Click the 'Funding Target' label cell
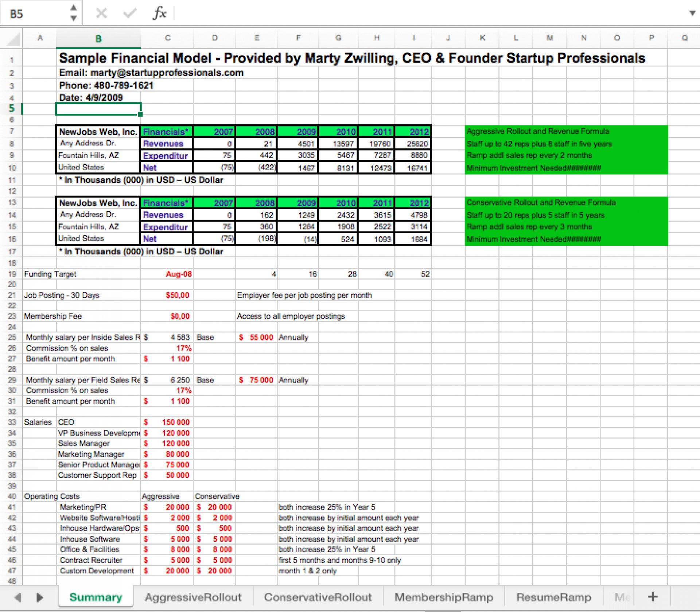The image size is (700, 612). 50,274
